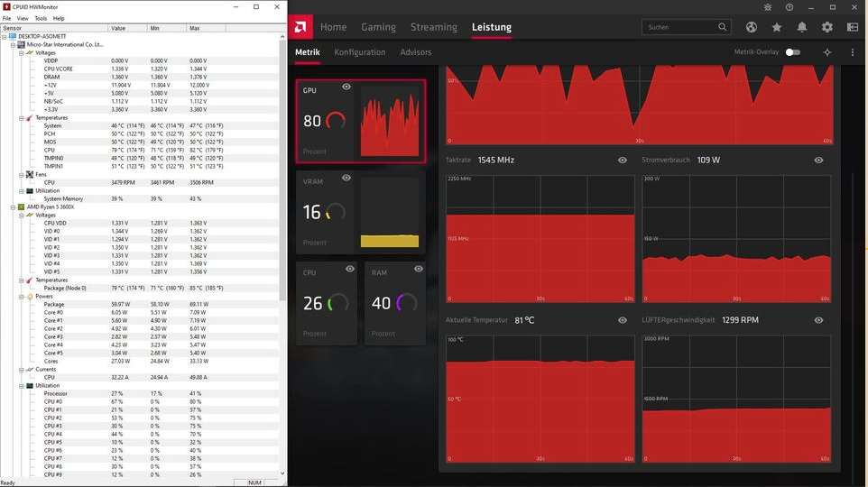The height and width of the screenshot is (487, 868).
Task: Click the bug report icon
Action: tap(766, 7)
